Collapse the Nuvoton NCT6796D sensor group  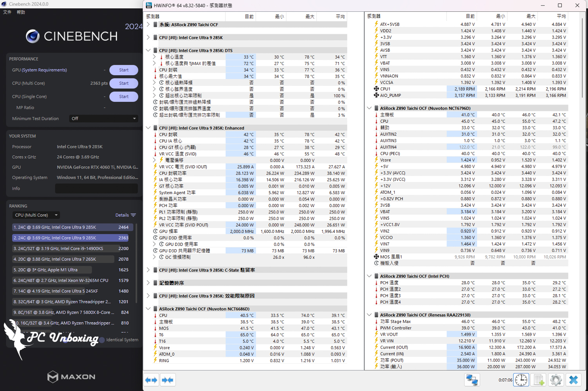(x=369, y=108)
